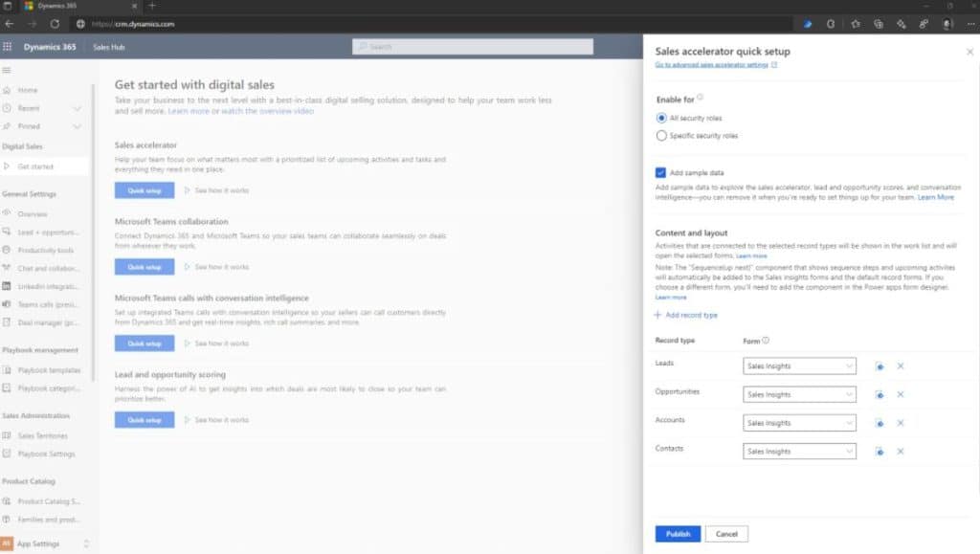Viewport: 980px width, 554px height.
Task: Click Quick setup for Microsoft Teams collaboration
Action: click(145, 267)
